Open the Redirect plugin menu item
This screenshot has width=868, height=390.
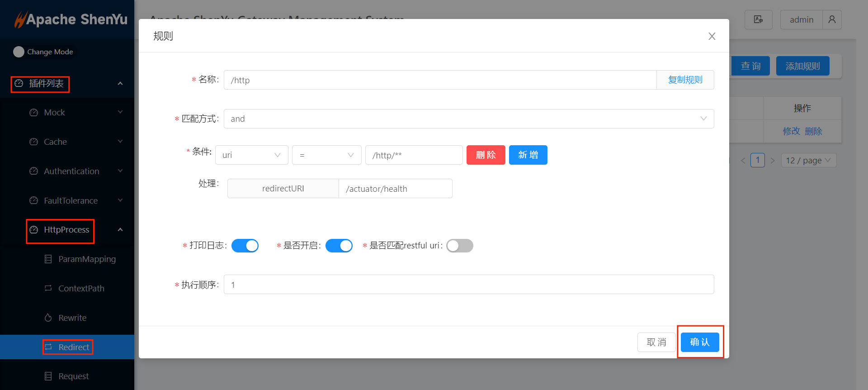point(74,347)
